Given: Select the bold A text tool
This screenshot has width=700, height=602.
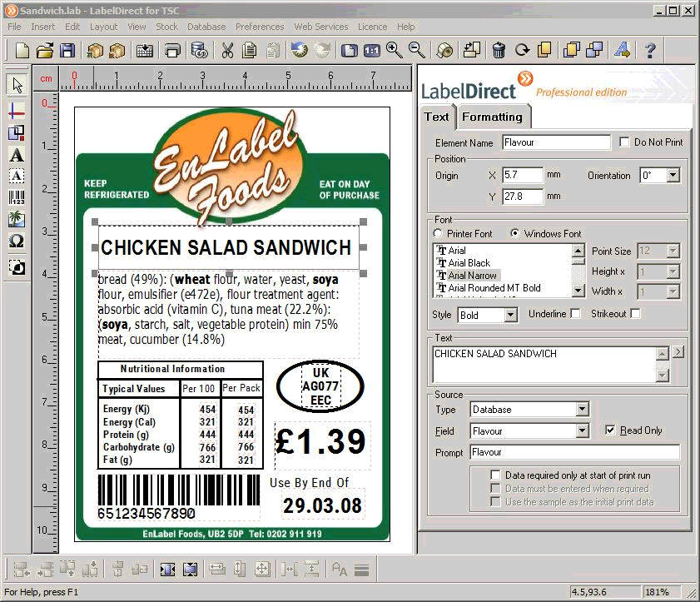Looking at the screenshot, I should [x=17, y=155].
